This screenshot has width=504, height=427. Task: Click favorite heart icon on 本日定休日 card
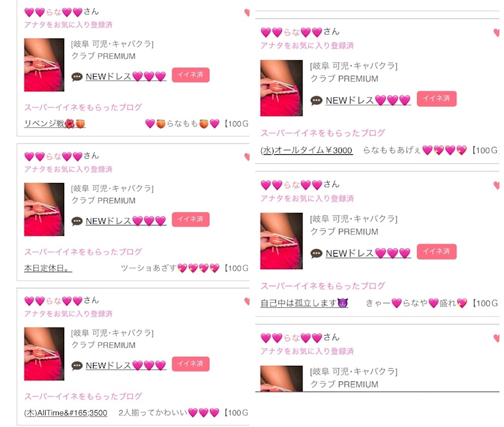point(247,157)
